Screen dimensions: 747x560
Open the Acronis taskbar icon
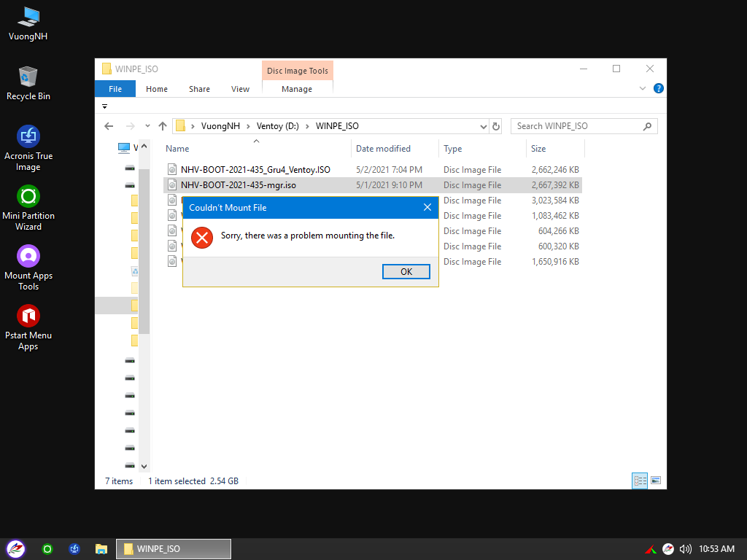74,549
